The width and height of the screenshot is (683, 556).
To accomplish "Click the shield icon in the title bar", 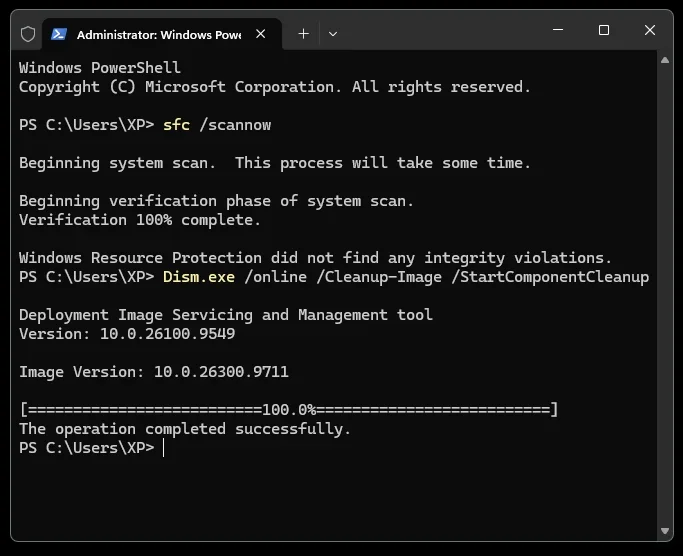I will (x=28, y=34).
